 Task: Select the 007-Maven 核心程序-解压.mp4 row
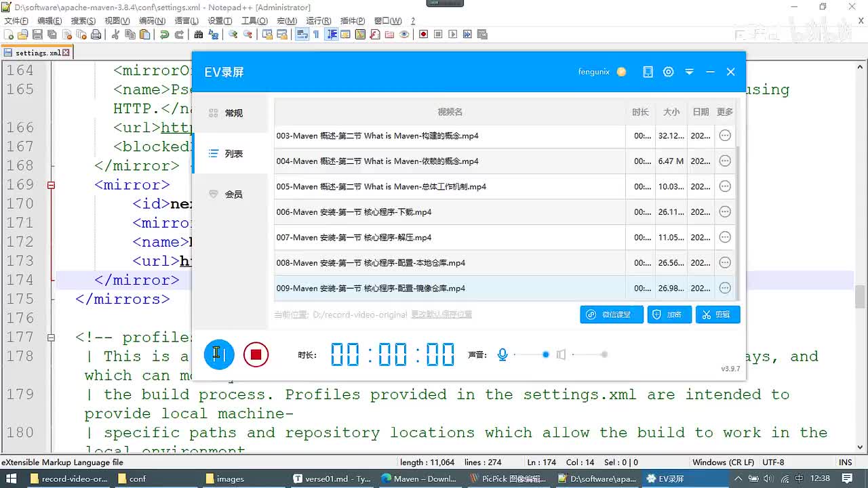tap(505, 237)
